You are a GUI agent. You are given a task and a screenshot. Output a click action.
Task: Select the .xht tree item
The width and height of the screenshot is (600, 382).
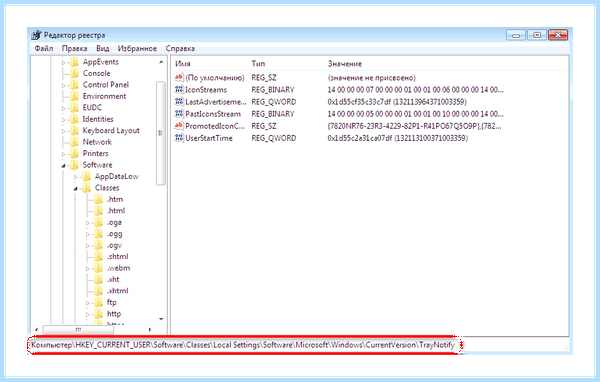pyautogui.click(x=113, y=279)
